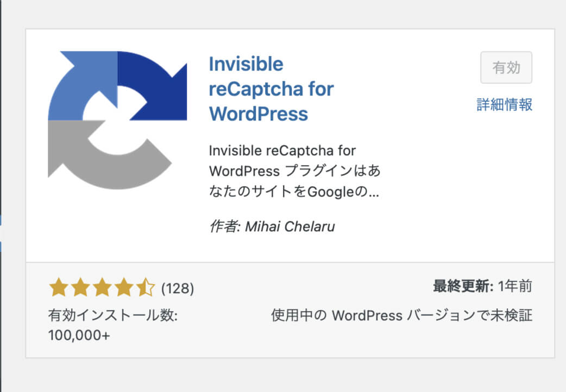Open the 詳細情報 details link
The height and width of the screenshot is (392, 566).
tap(505, 105)
